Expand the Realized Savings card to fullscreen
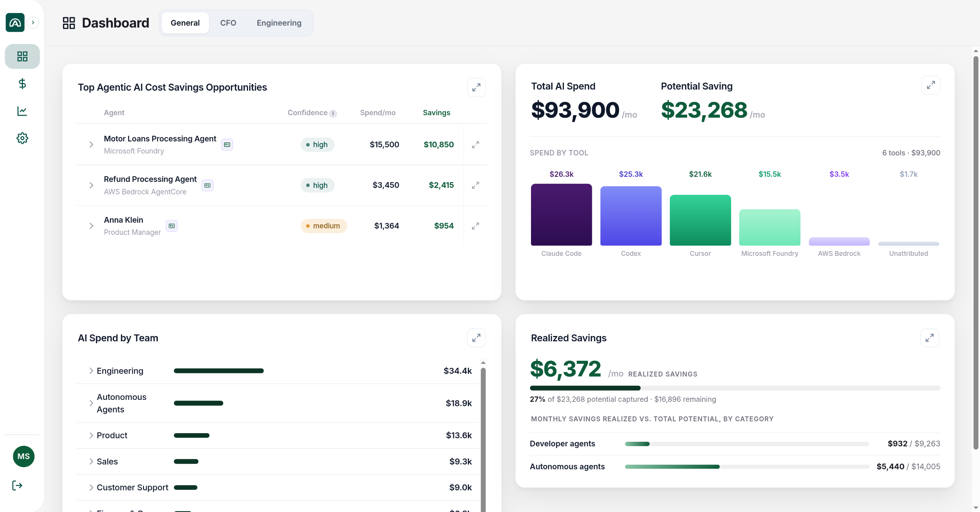Screen dimensions: 980x512 929,338
